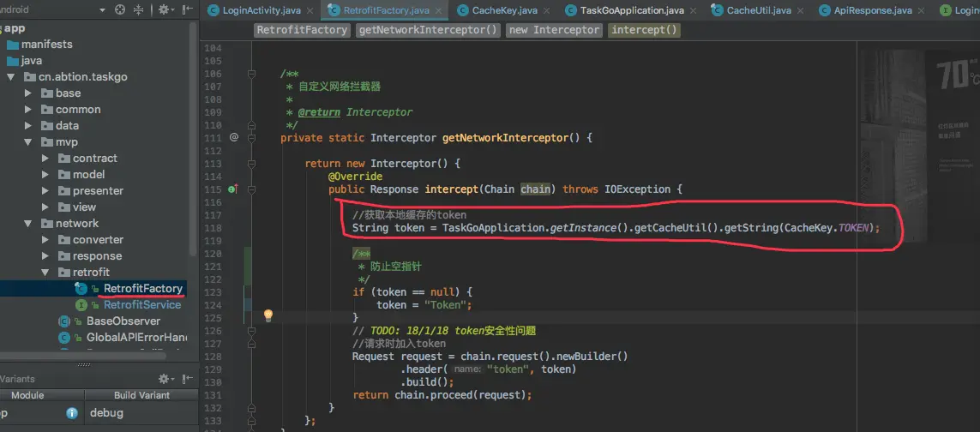Fold the intercept method at line 115
980x432 pixels.
[251, 189]
